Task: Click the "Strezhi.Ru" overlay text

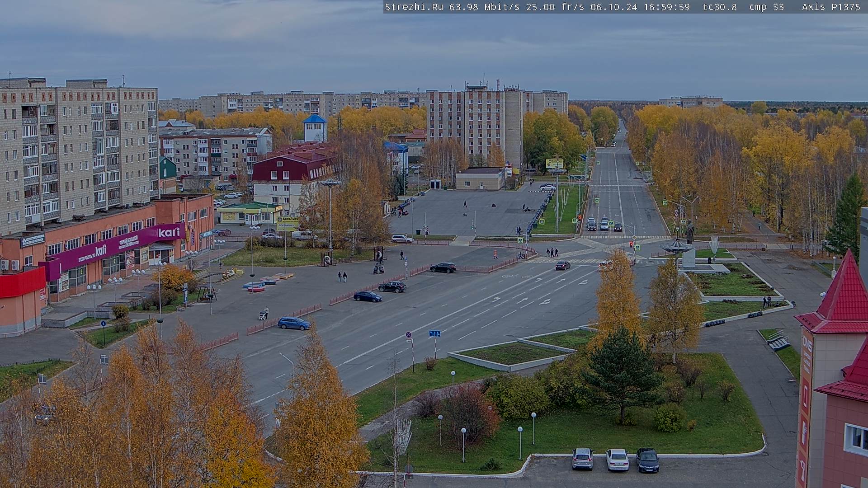Action: coord(414,7)
